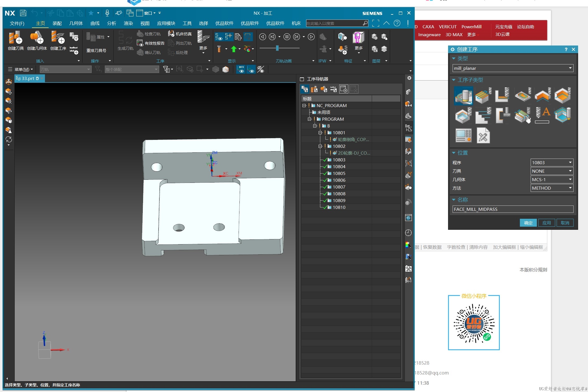Screen dimensions: 588x392
Task: Click the OK (确定) button in dialog
Action: click(x=528, y=223)
